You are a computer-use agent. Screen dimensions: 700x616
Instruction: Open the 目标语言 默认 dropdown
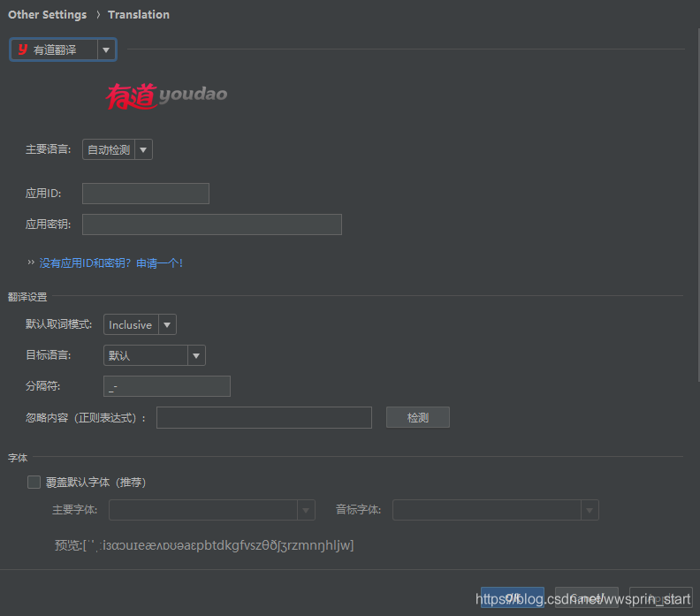tap(155, 355)
